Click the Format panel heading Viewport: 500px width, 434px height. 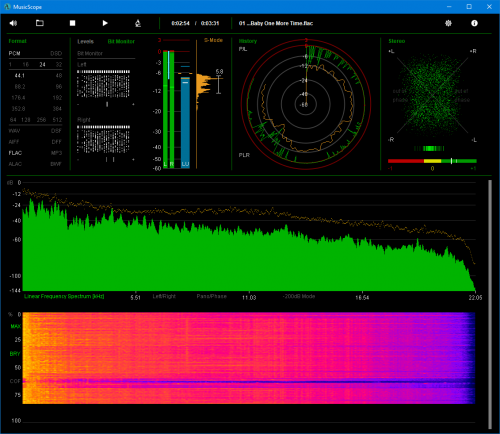pyautogui.click(x=17, y=41)
